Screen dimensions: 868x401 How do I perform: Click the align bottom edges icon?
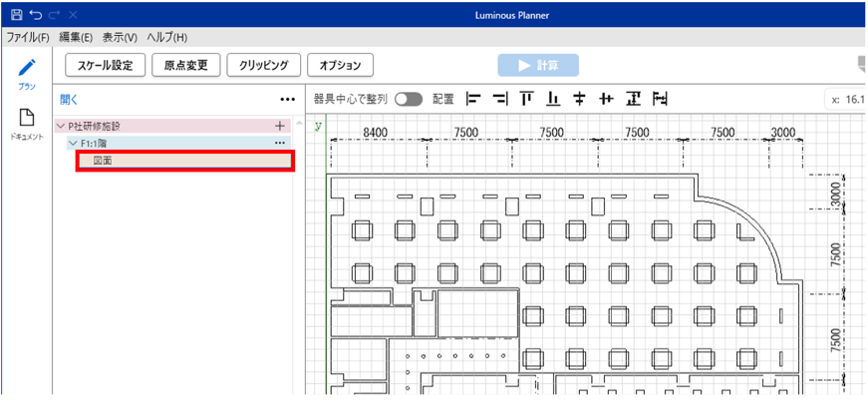[x=553, y=99]
